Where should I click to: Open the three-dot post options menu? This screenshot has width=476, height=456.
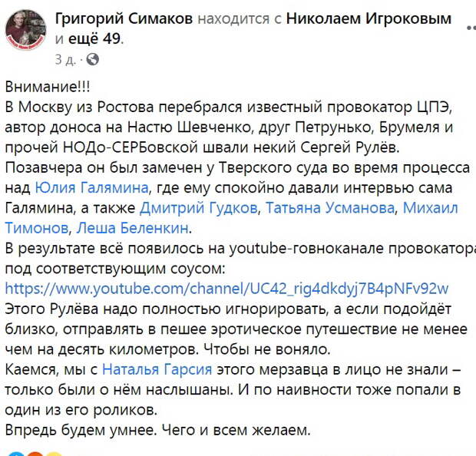[471, 28]
